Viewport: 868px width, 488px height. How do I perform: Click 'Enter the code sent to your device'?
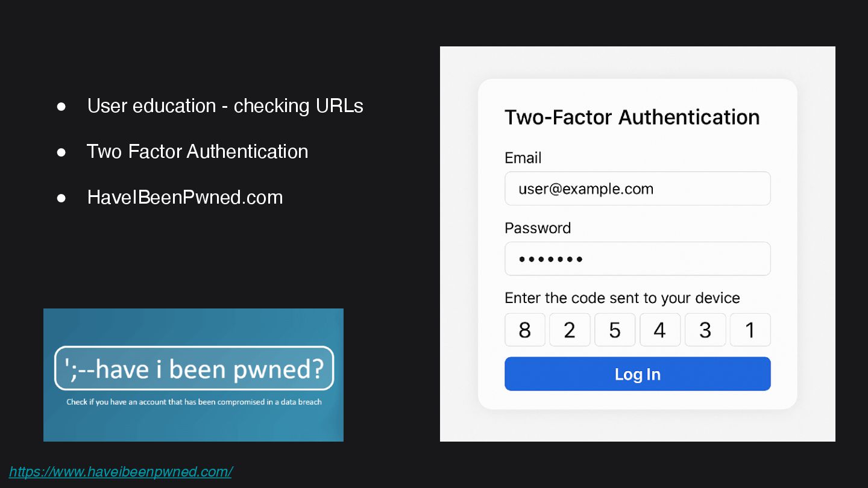coord(621,298)
